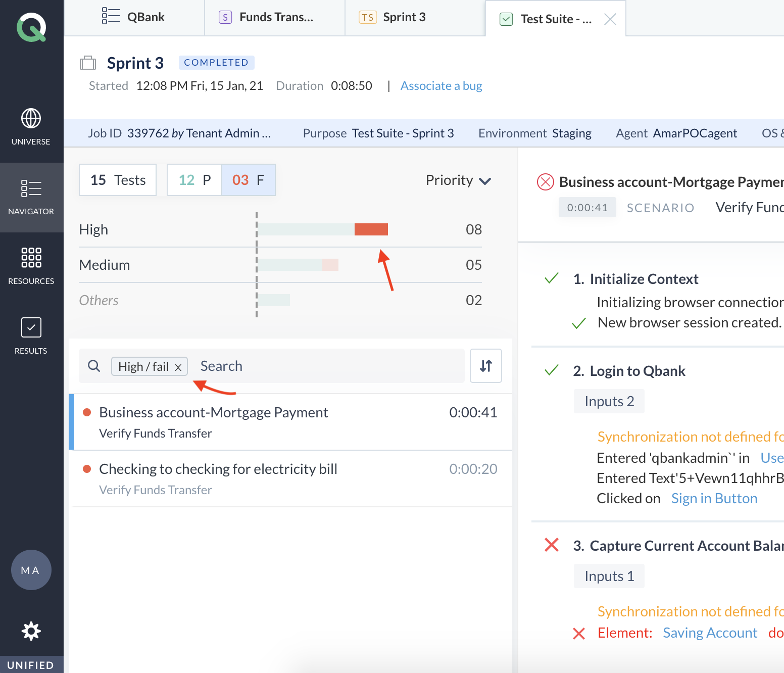The image size is (784, 673).
Task: Click the Medium priority progress bar
Action: coord(299,265)
